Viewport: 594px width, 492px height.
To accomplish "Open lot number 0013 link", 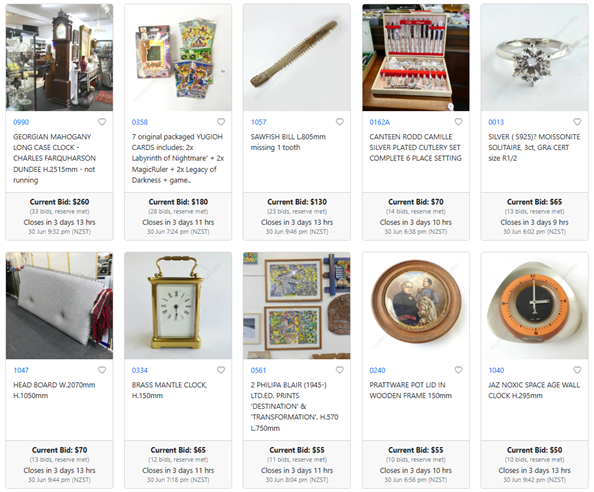I will pyautogui.click(x=496, y=122).
